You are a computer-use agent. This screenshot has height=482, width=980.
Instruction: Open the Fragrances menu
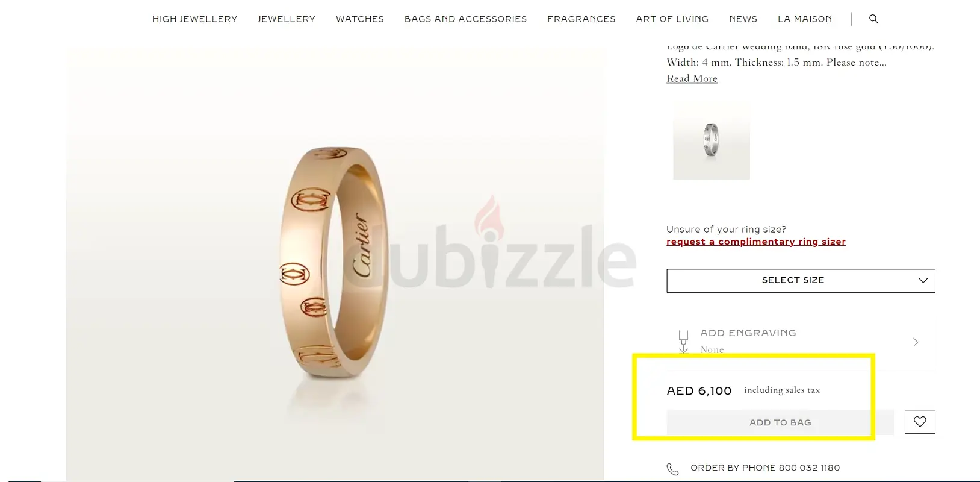click(581, 19)
